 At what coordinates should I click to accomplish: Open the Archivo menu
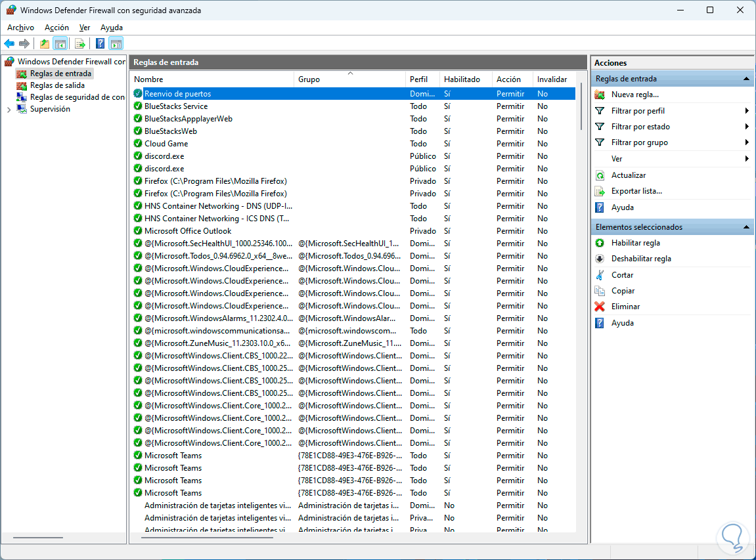click(21, 28)
